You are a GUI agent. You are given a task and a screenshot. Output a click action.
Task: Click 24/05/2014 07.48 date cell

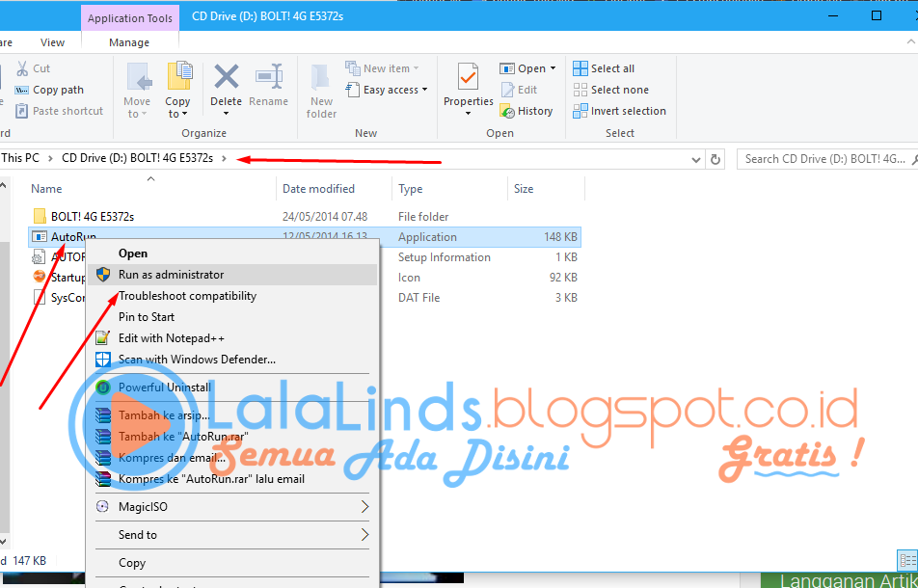[325, 217]
